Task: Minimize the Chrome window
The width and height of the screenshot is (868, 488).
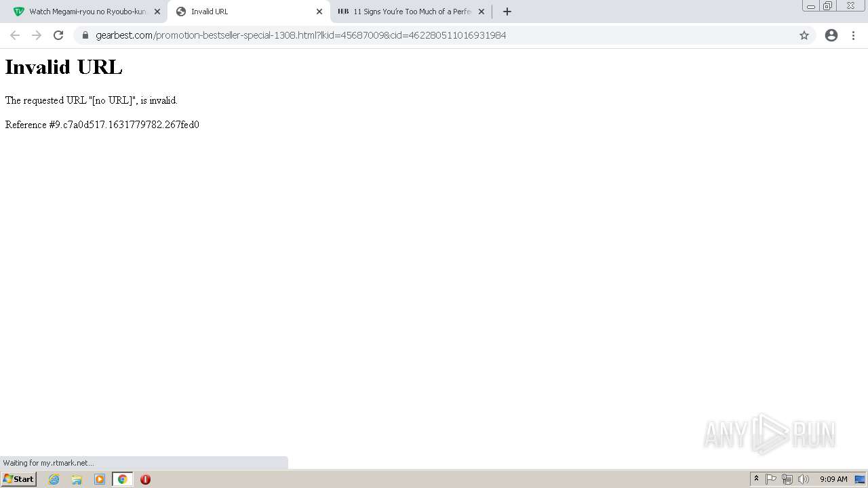Action: coord(811,6)
